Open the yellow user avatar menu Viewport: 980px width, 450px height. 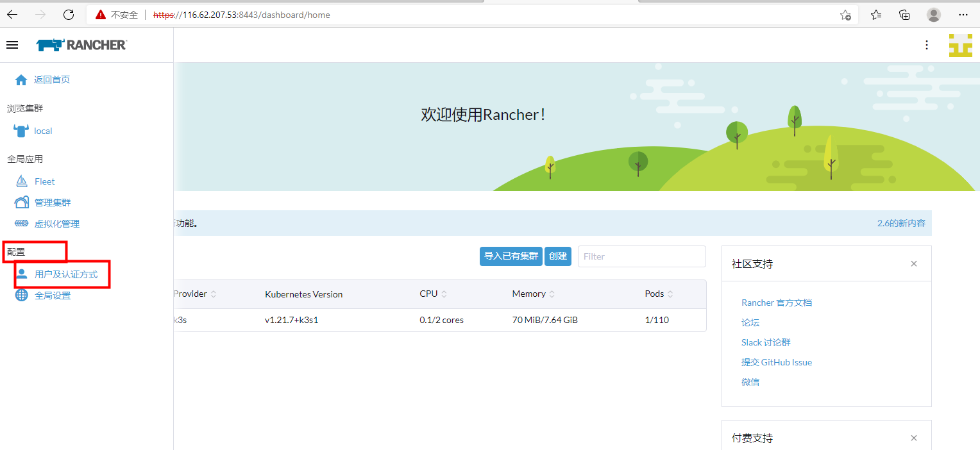[960, 45]
